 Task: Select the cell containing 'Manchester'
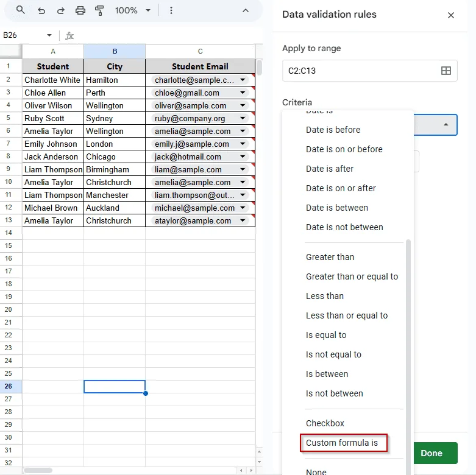[x=115, y=195]
